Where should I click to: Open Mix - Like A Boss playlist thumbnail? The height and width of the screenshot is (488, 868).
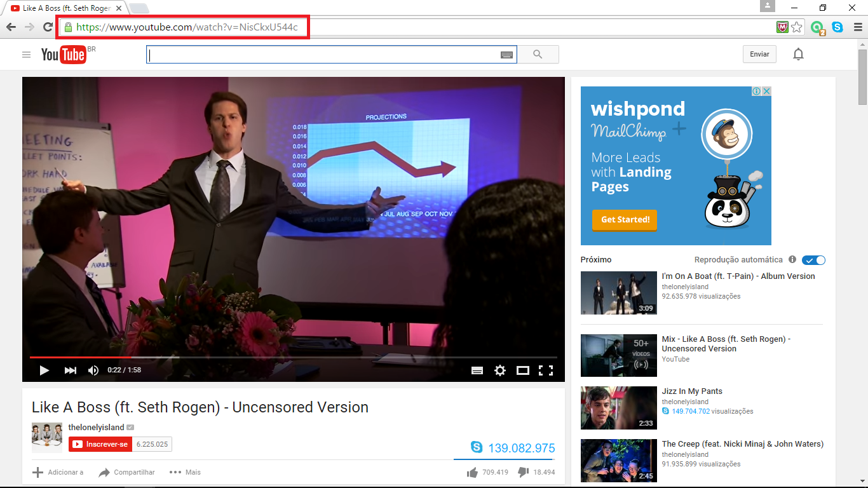[619, 356]
